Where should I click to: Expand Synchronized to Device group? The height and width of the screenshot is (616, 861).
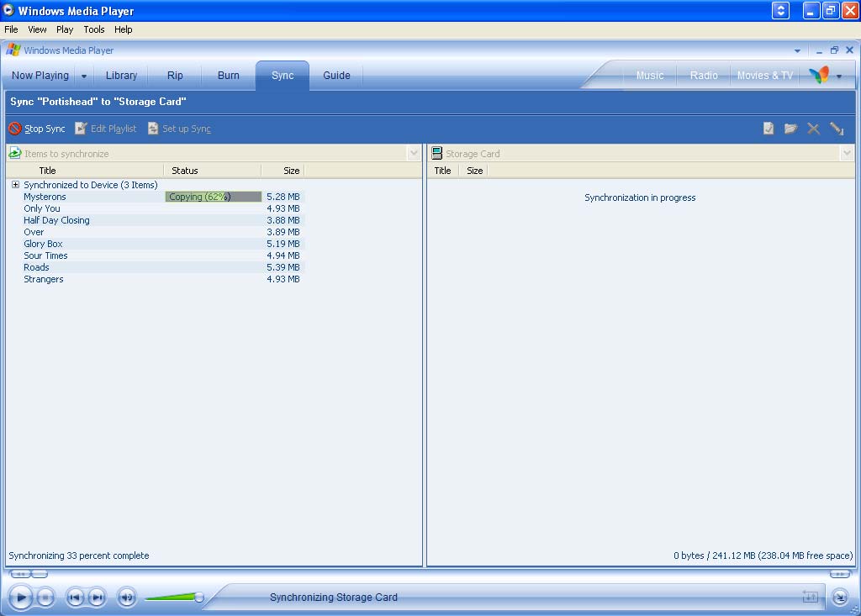15,185
